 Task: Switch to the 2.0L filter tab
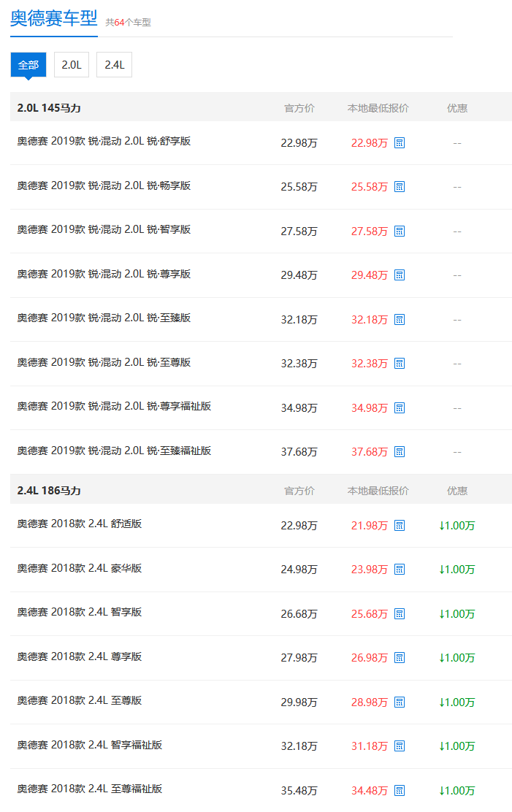pyautogui.click(x=72, y=65)
